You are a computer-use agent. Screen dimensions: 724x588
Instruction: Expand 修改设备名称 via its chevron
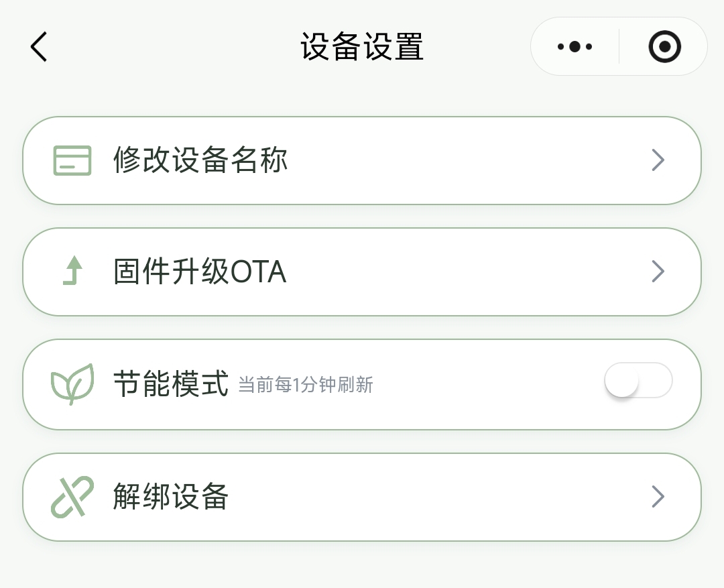[x=658, y=160]
